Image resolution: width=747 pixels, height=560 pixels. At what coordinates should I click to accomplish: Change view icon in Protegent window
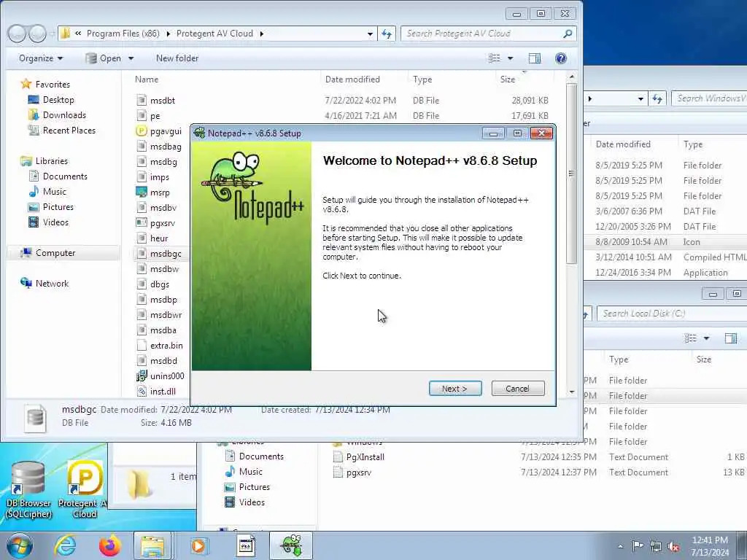495,58
